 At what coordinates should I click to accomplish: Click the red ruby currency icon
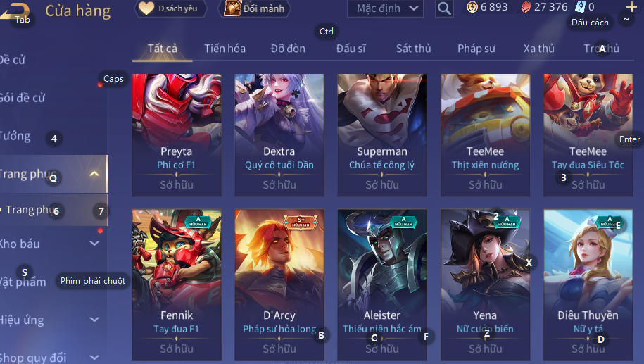point(526,7)
